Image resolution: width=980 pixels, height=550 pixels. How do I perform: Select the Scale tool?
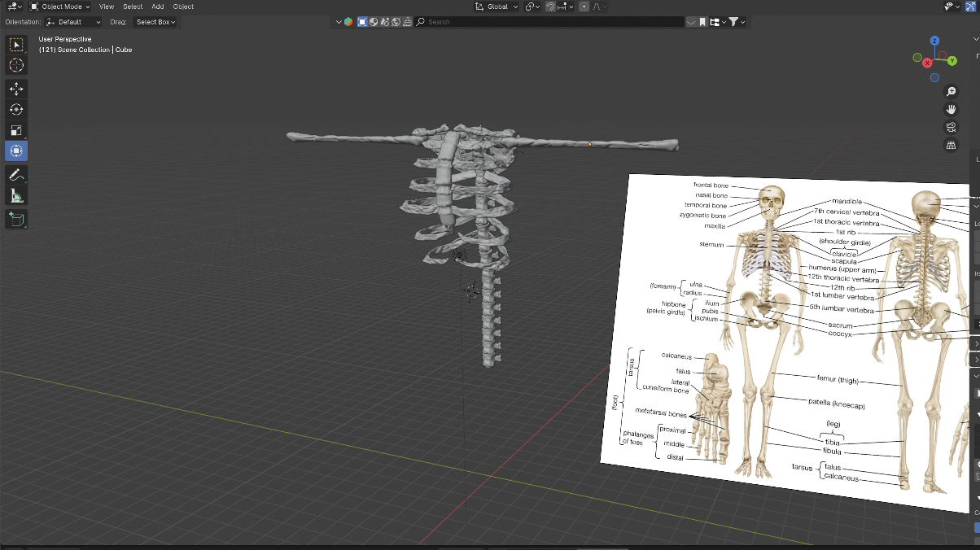coord(16,130)
